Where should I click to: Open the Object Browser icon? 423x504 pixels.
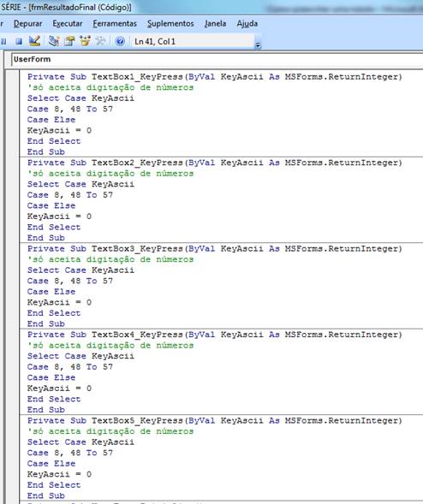coord(86,41)
